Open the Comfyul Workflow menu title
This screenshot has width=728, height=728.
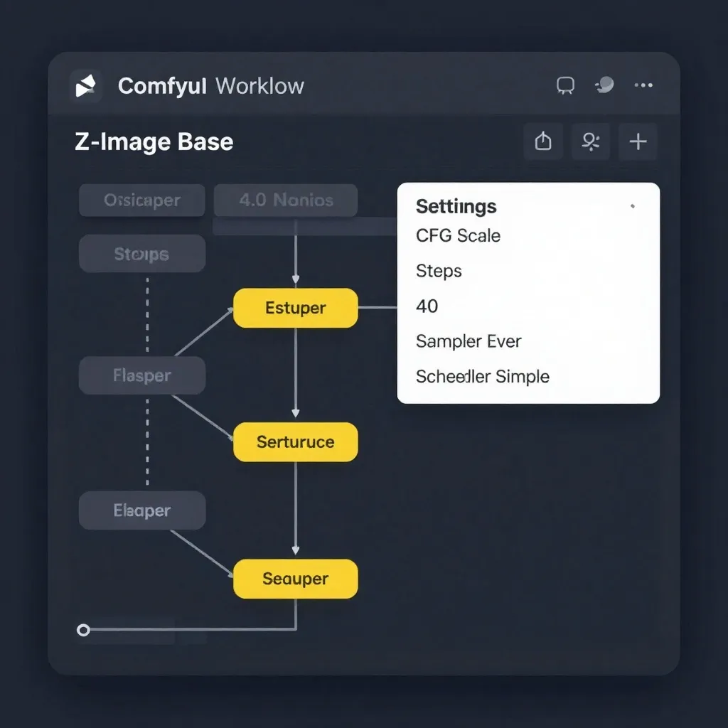pos(210,85)
